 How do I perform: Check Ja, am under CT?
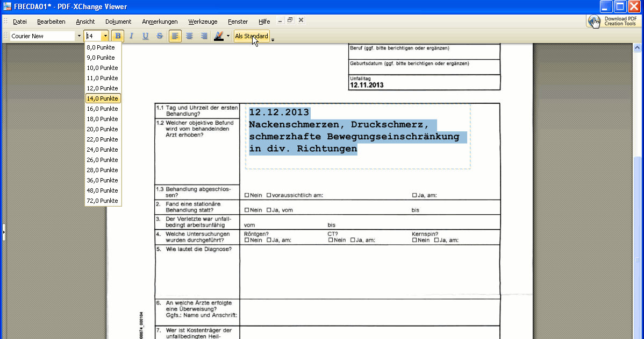click(353, 240)
